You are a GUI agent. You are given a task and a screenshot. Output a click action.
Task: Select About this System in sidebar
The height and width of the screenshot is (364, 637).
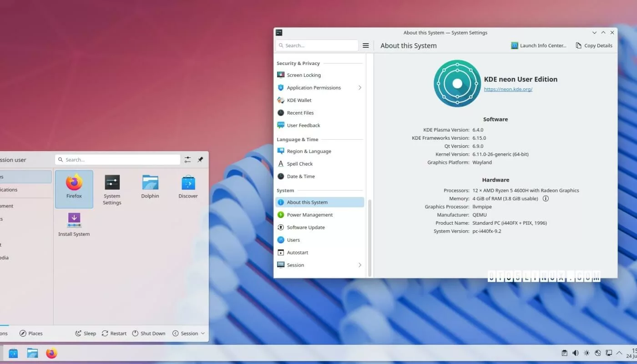click(x=320, y=202)
